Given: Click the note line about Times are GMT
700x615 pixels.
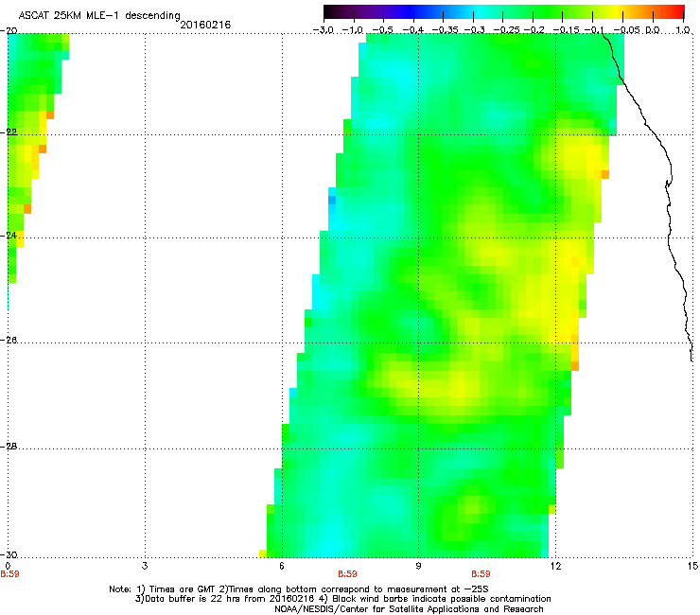Looking at the screenshot, I should (x=299, y=589).
